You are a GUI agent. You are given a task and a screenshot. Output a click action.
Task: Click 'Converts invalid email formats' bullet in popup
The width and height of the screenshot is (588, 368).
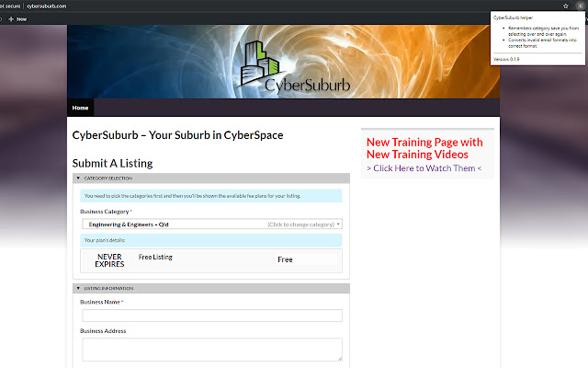pyautogui.click(x=542, y=43)
